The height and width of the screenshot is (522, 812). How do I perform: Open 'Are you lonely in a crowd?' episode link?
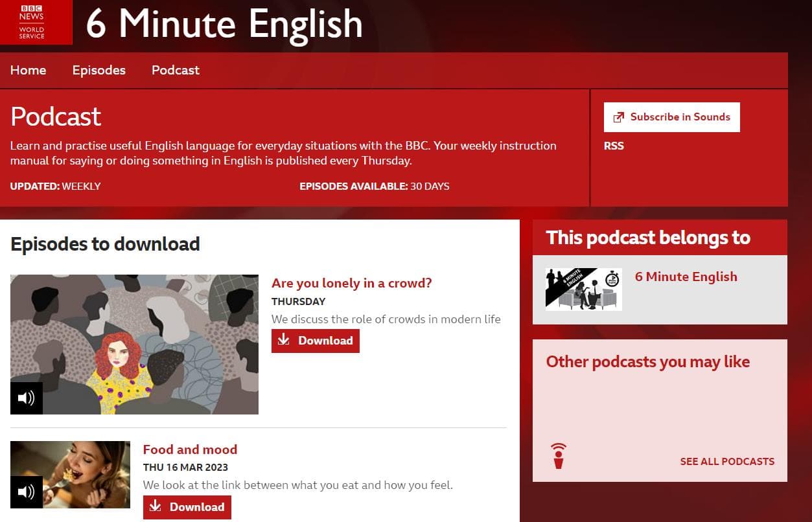click(352, 283)
